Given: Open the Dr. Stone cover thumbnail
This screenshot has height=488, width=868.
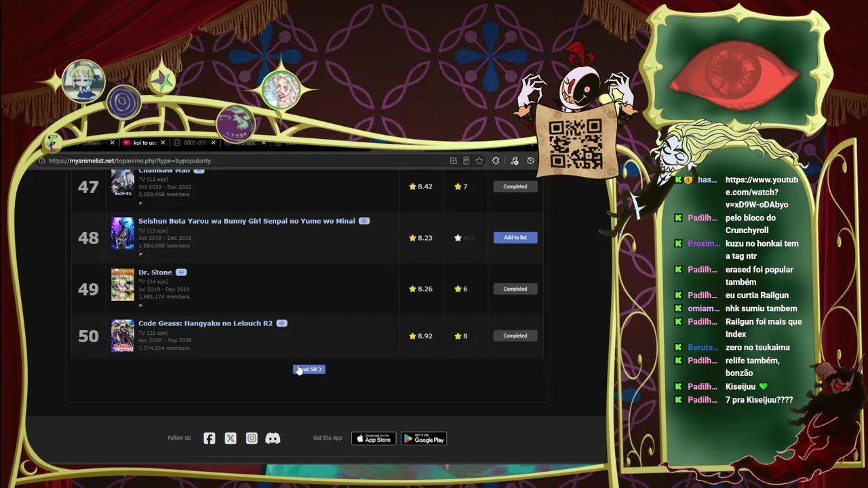Looking at the screenshot, I should click(123, 285).
